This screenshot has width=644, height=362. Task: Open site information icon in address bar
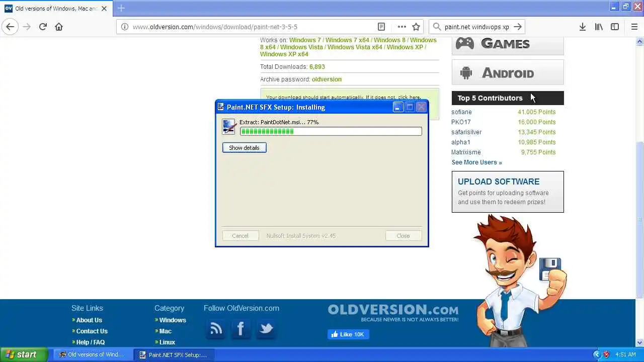[x=124, y=27]
